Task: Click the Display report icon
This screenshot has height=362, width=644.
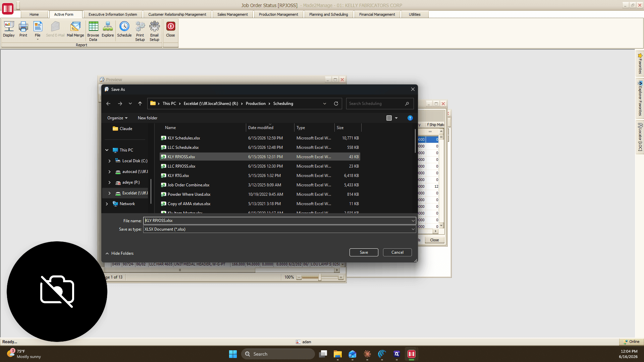Action: [9, 29]
